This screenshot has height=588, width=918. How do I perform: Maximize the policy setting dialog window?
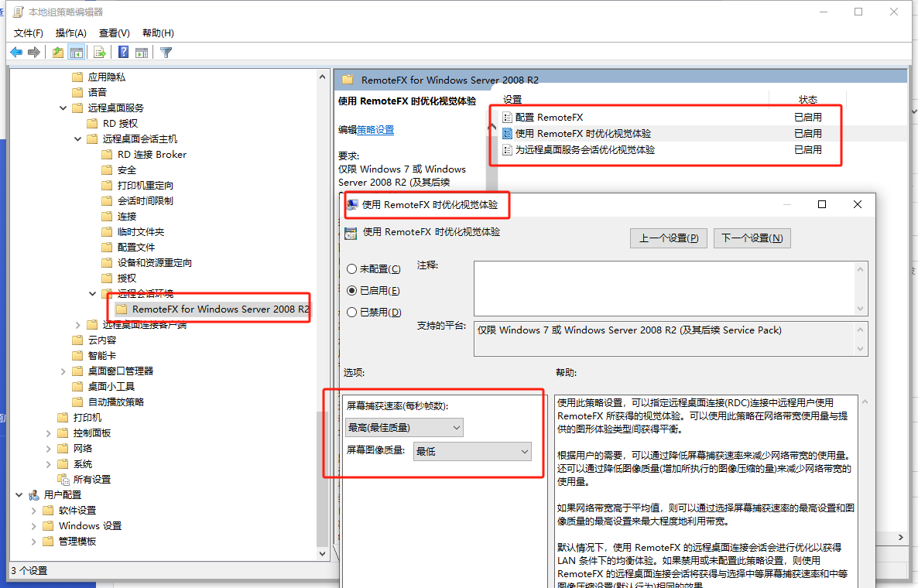pyautogui.click(x=822, y=204)
